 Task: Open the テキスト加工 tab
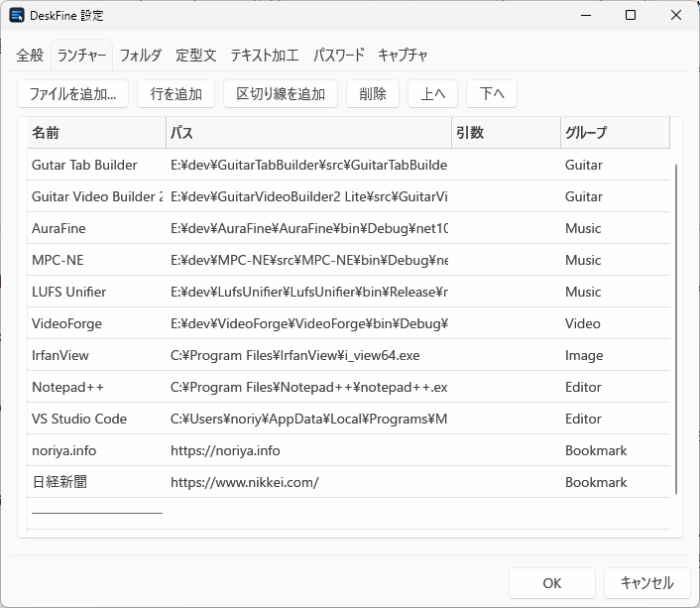tap(265, 56)
